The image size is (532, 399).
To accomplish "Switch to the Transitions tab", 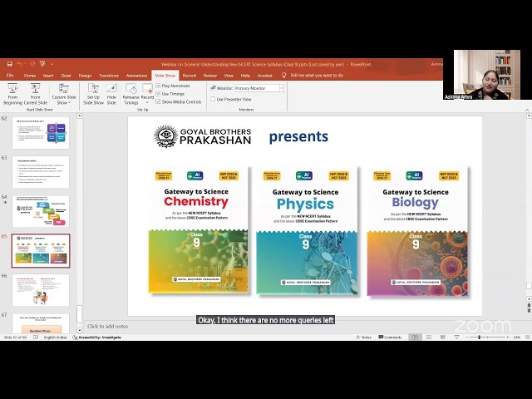I will [109, 76].
